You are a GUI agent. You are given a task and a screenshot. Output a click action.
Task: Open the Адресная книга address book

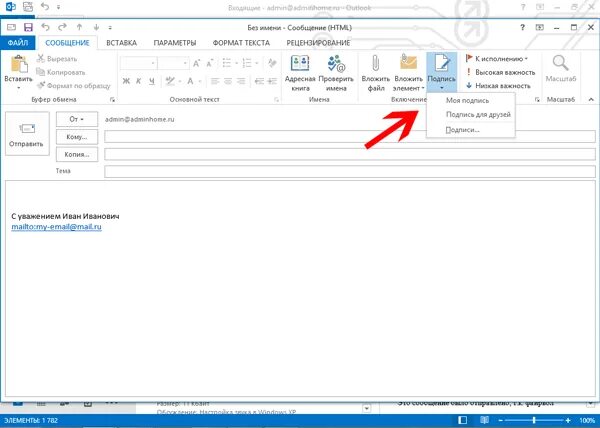point(300,73)
